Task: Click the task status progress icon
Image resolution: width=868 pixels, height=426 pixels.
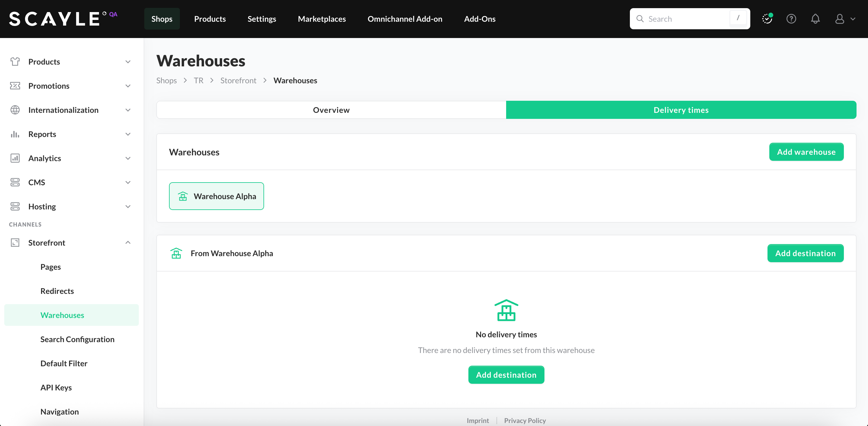Action: point(767,19)
